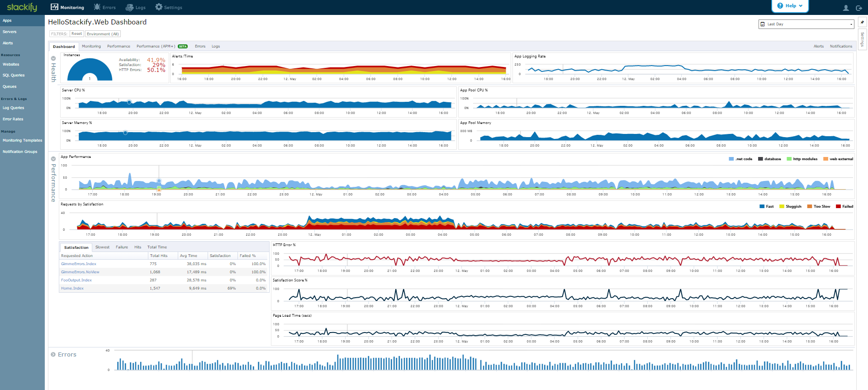Open the GimmeErrors.Index action link
Viewport: 868px width, 390px height.
tap(79, 264)
